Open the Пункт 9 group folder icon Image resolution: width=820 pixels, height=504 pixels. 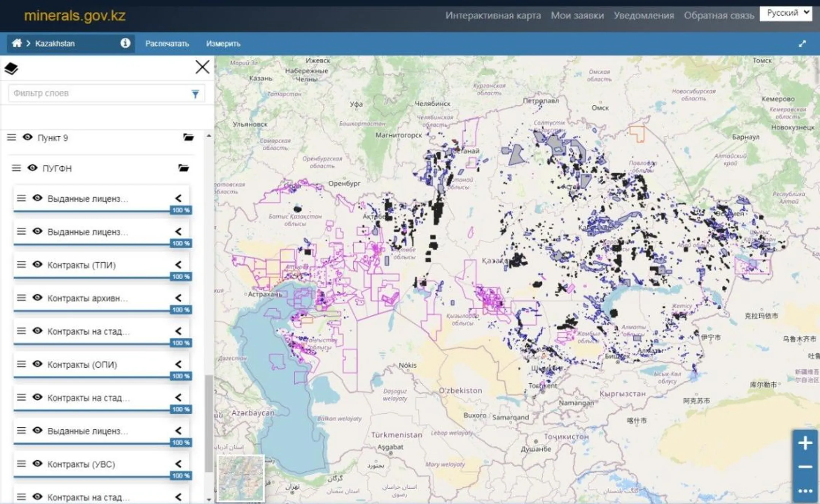click(x=188, y=137)
